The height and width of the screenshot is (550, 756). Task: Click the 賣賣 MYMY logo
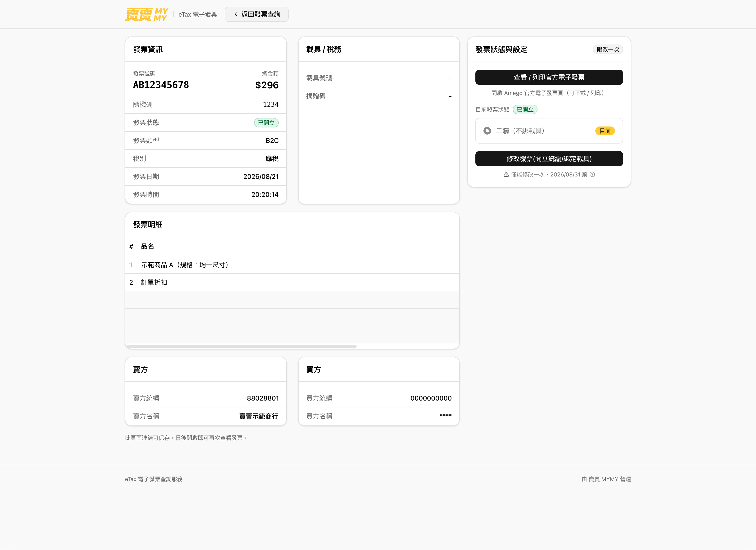[x=147, y=14]
